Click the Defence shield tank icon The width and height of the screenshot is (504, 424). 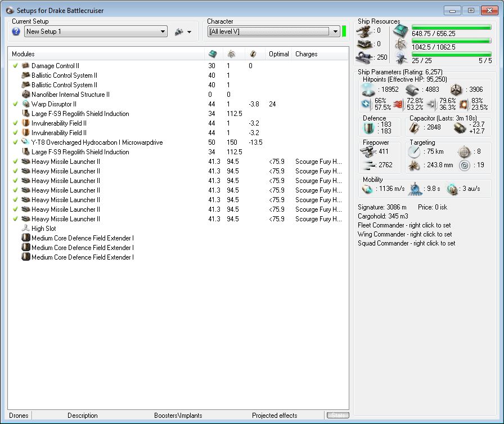pos(368,128)
